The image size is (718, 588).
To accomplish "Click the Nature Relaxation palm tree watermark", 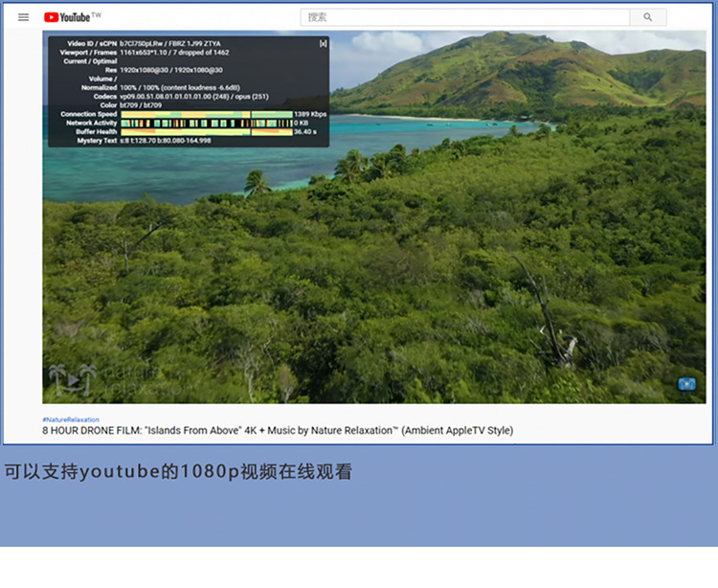I will [x=75, y=379].
